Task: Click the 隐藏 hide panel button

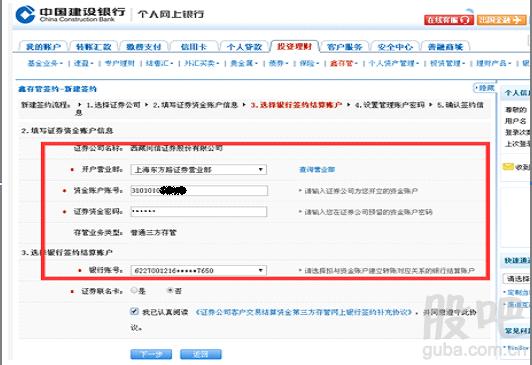Action: [x=484, y=88]
